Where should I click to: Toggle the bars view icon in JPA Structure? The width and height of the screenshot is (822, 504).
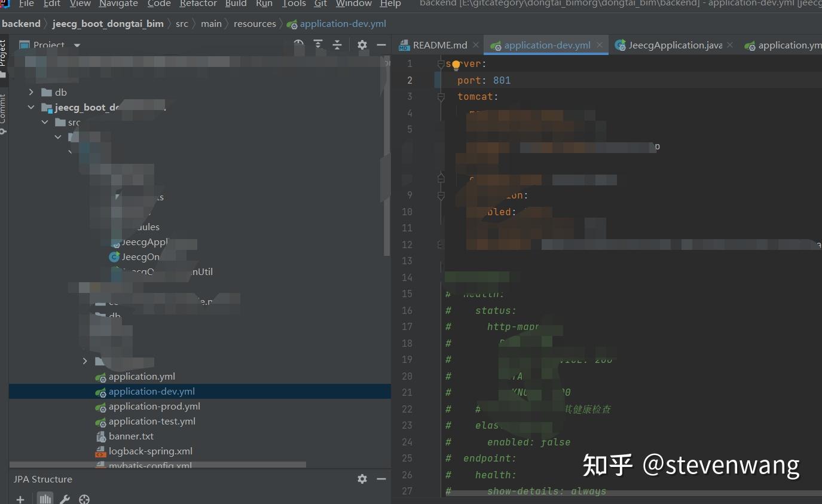(x=45, y=499)
